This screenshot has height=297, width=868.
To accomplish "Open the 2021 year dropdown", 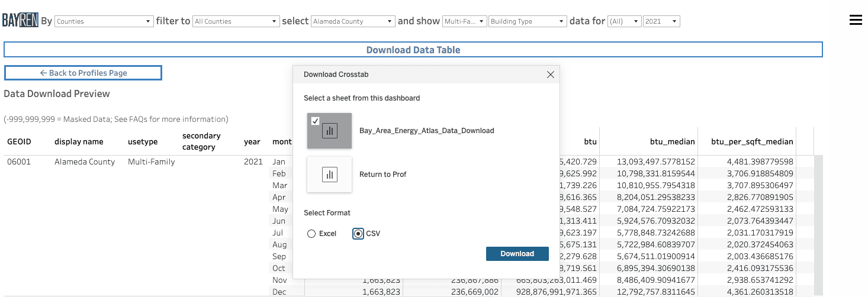I will click(x=661, y=21).
